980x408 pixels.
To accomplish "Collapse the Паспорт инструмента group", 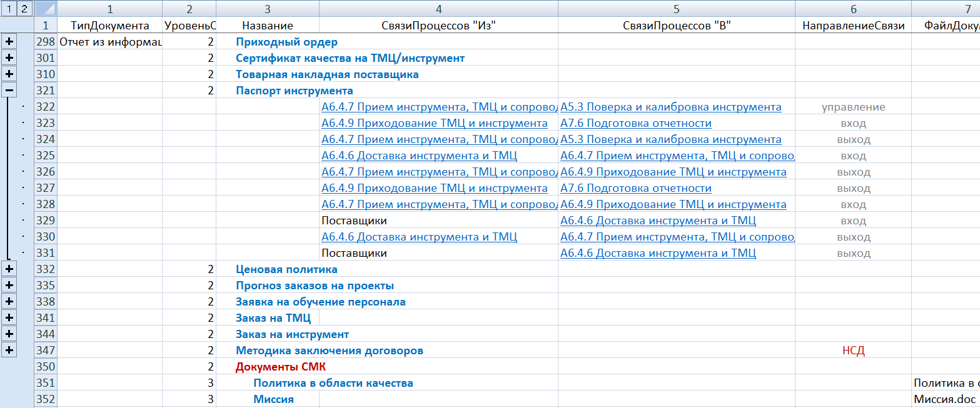I will pos(9,91).
